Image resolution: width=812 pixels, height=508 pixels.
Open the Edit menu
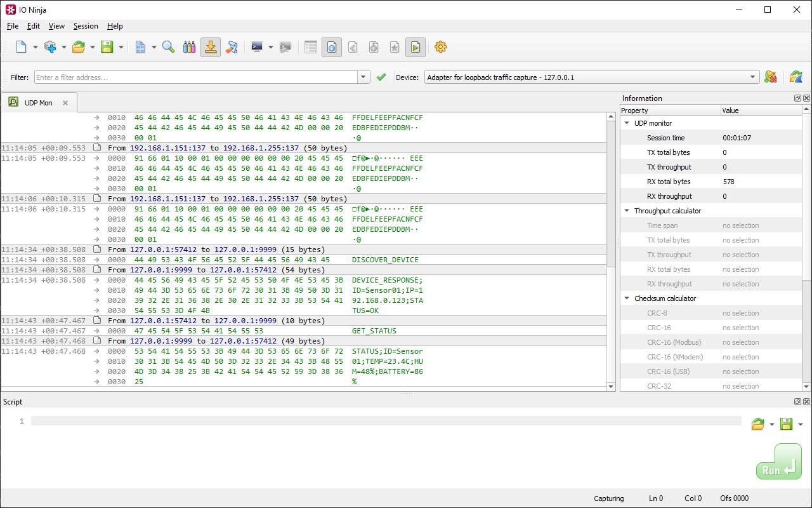point(34,26)
